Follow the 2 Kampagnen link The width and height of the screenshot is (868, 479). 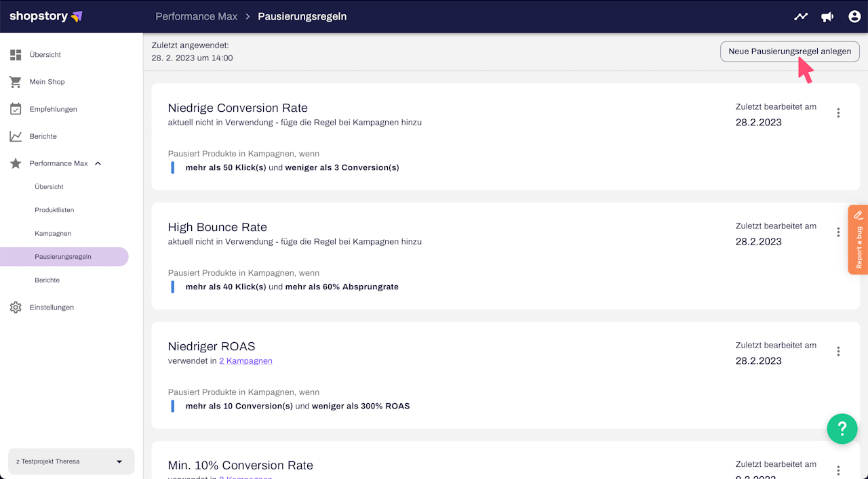[245, 361]
